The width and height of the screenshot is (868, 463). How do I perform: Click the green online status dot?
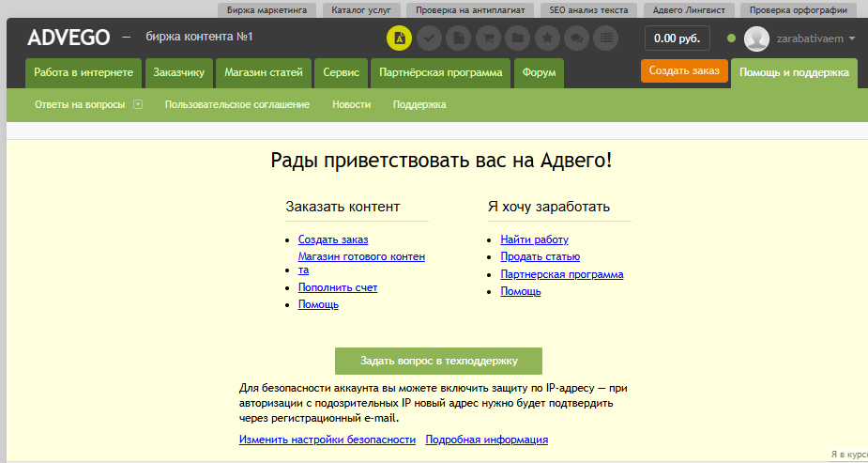(x=731, y=39)
